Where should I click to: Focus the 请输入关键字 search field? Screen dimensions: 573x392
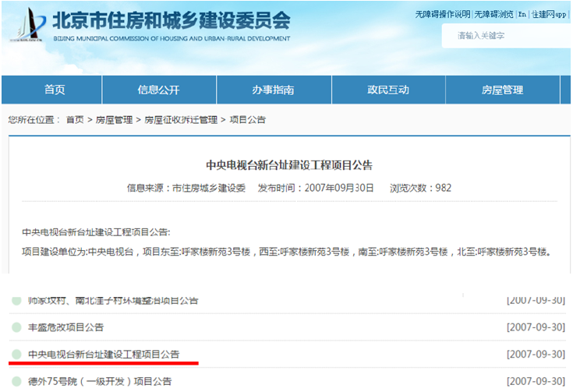coord(506,36)
